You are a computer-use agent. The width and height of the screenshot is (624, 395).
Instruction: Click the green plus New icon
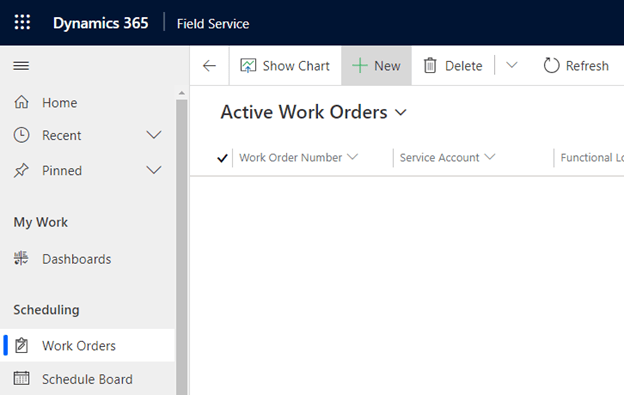360,66
